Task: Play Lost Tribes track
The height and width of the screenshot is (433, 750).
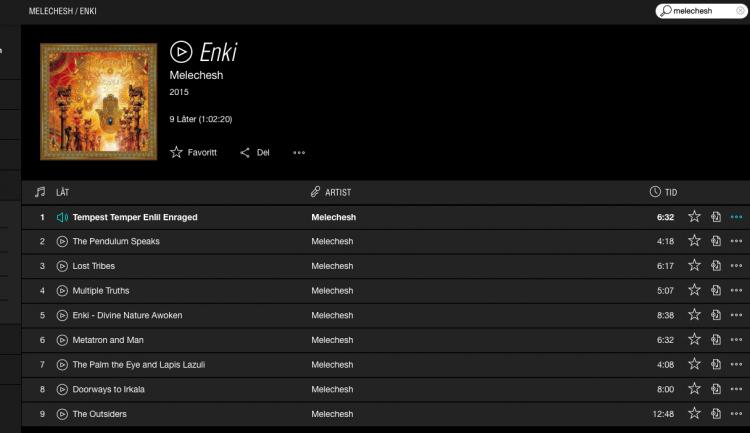Action: (62, 266)
